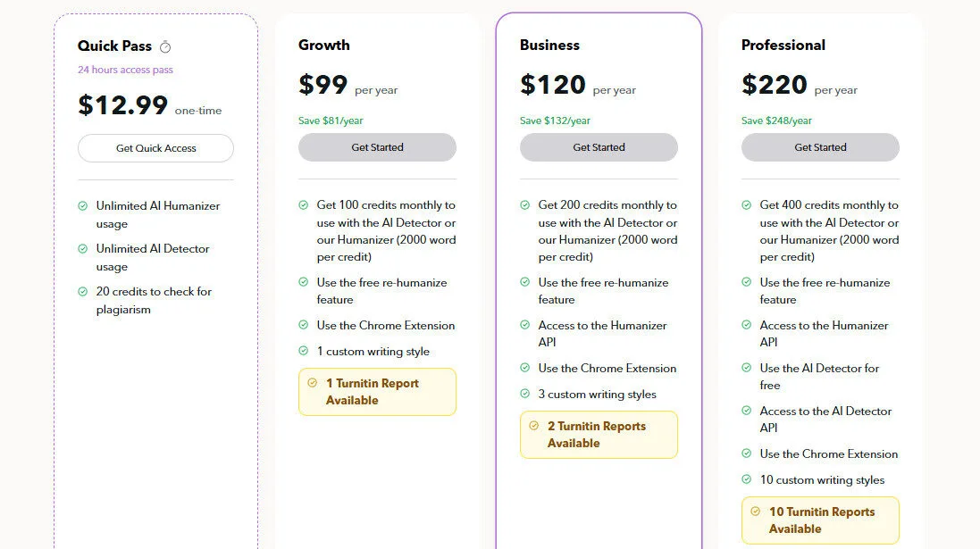Viewport: 980px width, 549px height.
Task: Click checkmark beside Business's "Access to the Humanizer API"
Action: coord(526,325)
